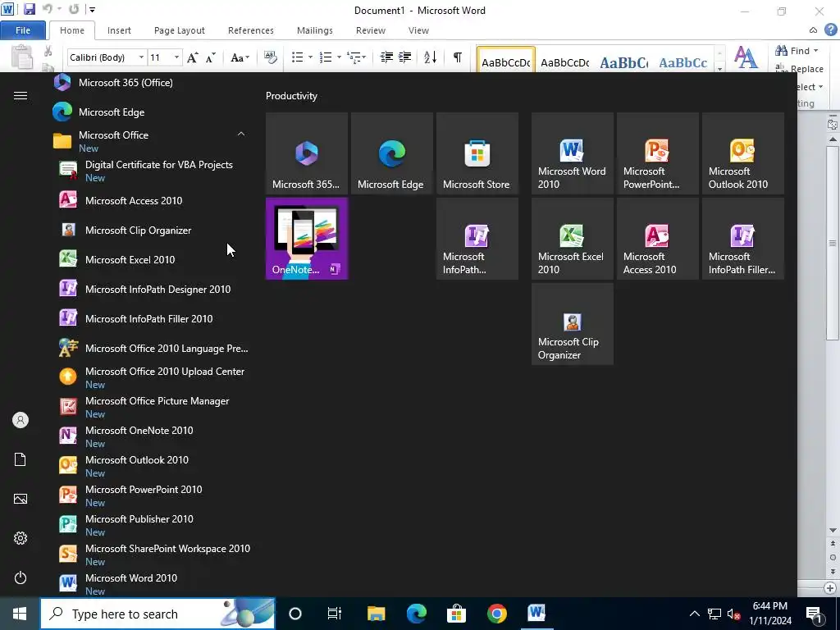
Task: Open Microsoft 365 (Office) from app list
Action: click(152, 83)
